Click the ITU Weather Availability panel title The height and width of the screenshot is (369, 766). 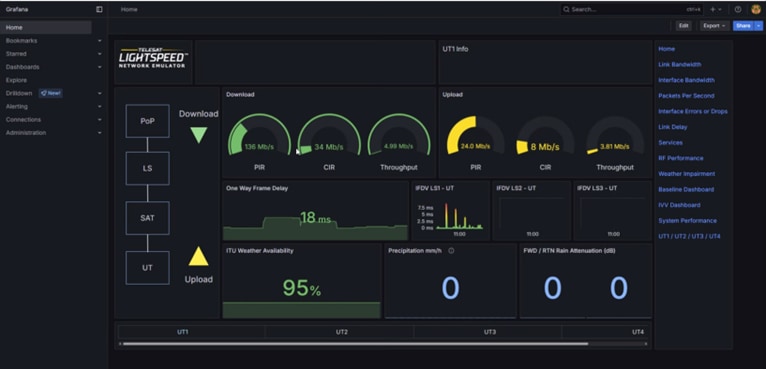(259, 251)
